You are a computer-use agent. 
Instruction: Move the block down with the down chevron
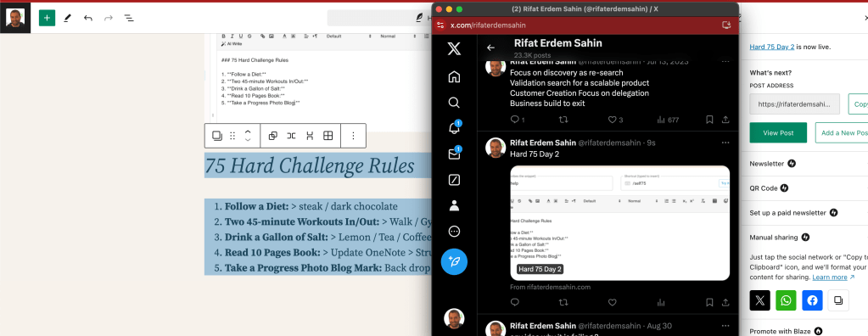pos(248,139)
